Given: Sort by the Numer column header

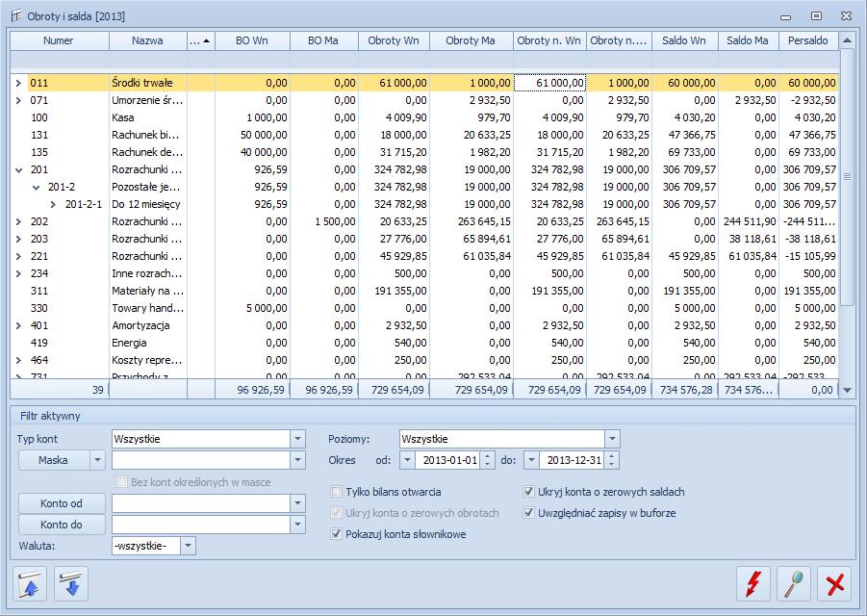Looking at the screenshot, I should (x=59, y=40).
